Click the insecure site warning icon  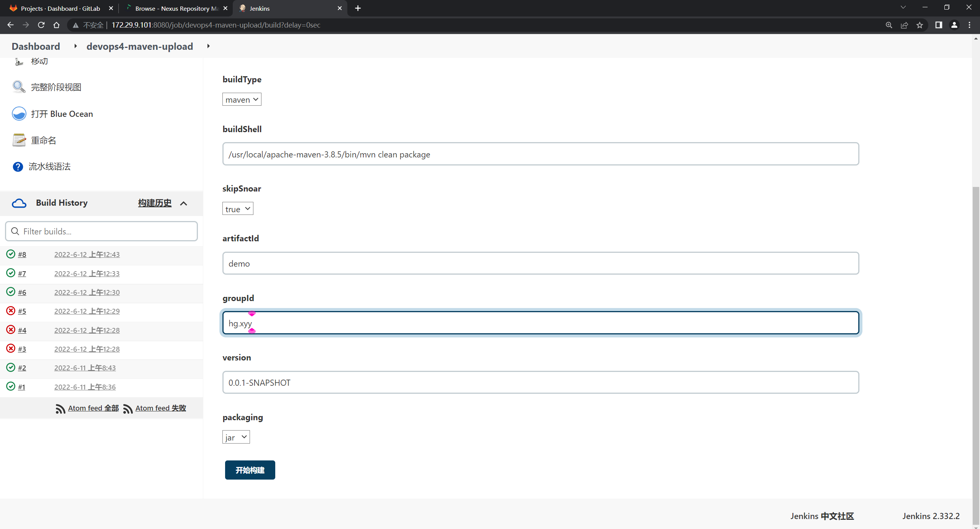coord(76,25)
